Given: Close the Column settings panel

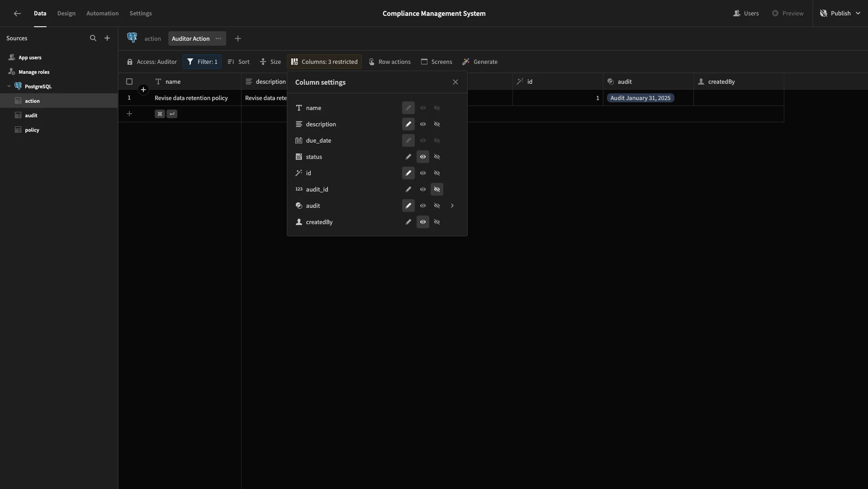Looking at the screenshot, I should coord(455,82).
